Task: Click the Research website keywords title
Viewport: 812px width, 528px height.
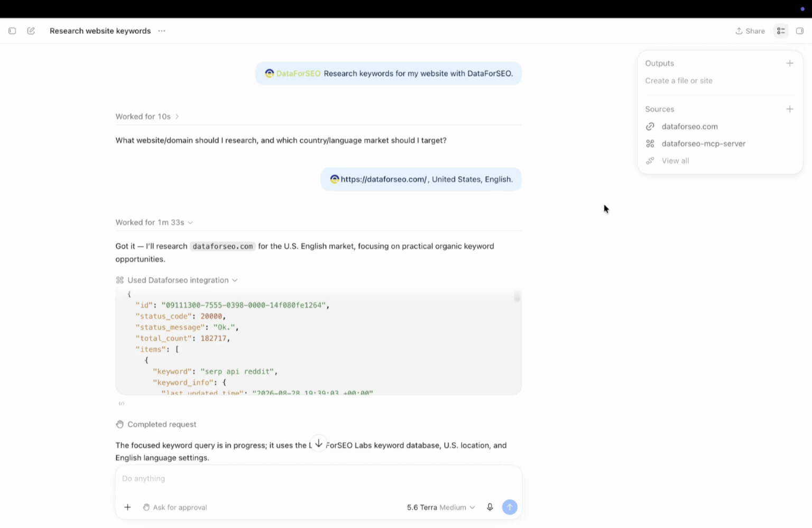Action: click(100, 31)
